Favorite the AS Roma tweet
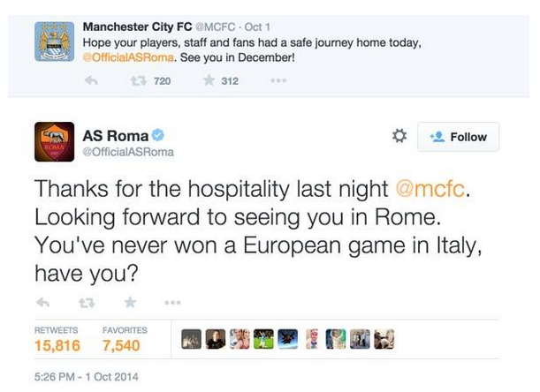540x392 pixels. 130,302
